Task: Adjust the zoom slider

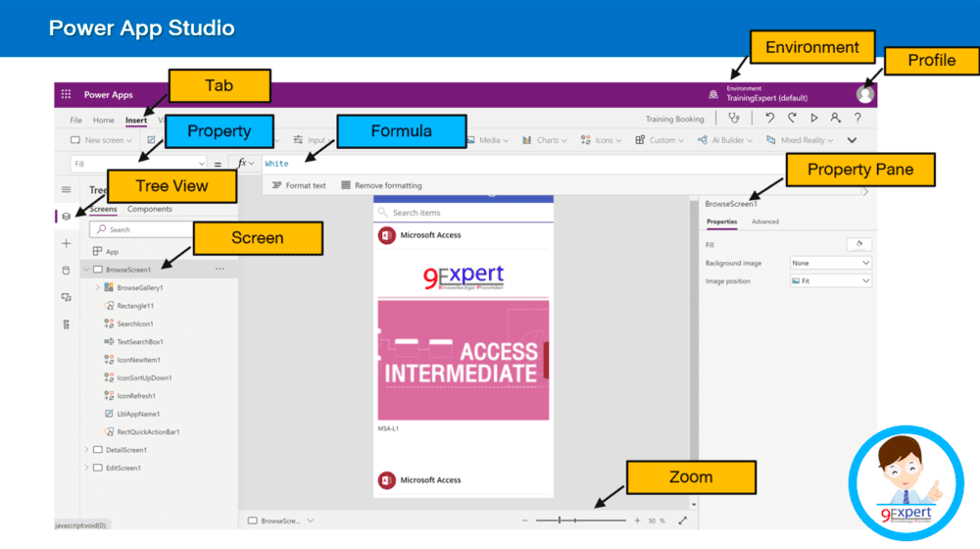Action: tap(580, 521)
